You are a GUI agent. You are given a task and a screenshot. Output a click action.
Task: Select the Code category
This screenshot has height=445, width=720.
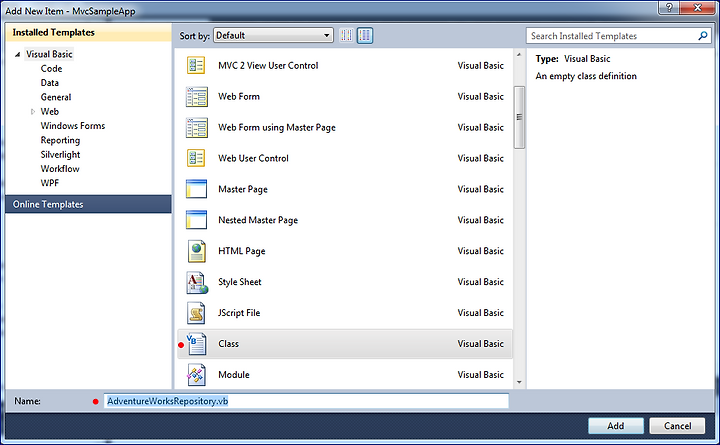(51, 68)
